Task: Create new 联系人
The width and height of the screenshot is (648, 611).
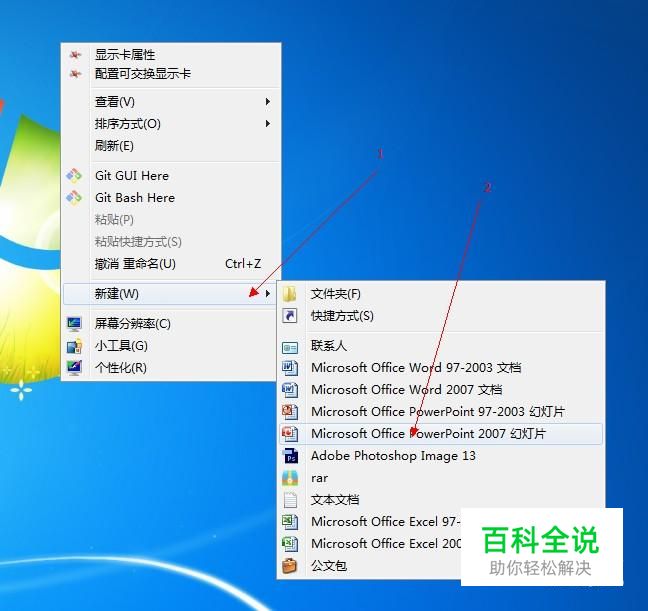Action: coord(441,346)
